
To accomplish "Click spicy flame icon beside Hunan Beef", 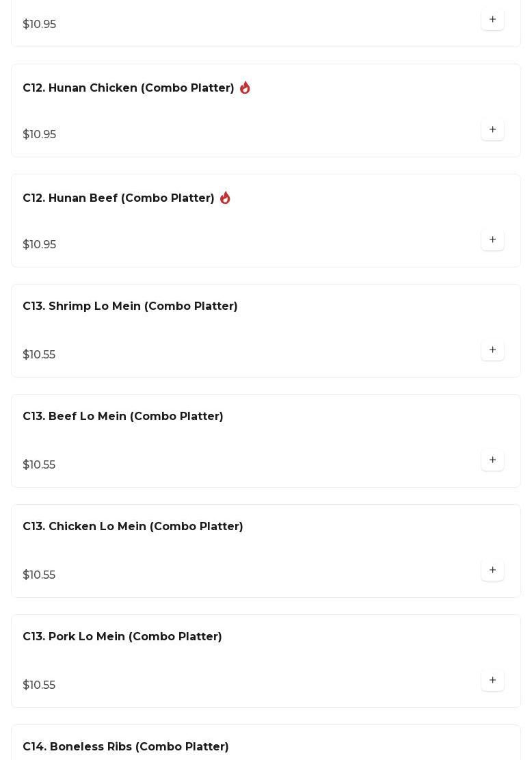I will click(225, 198).
